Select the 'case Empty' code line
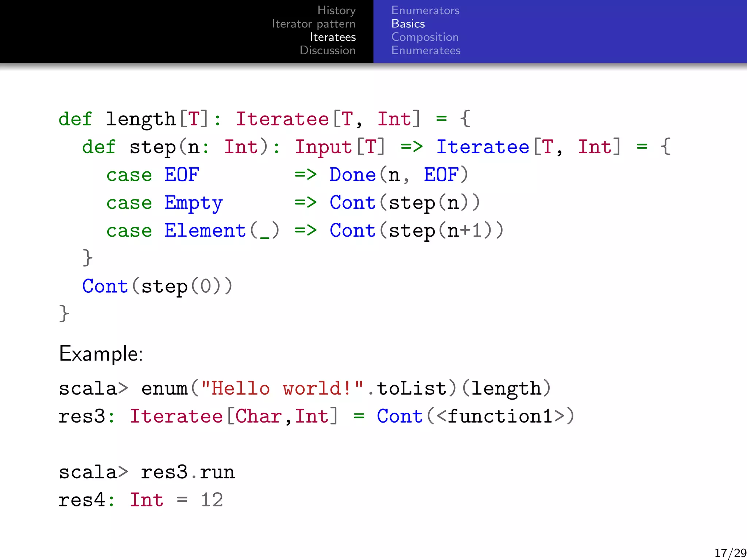This screenshot has width=747, height=560. [x=293, y=203]
